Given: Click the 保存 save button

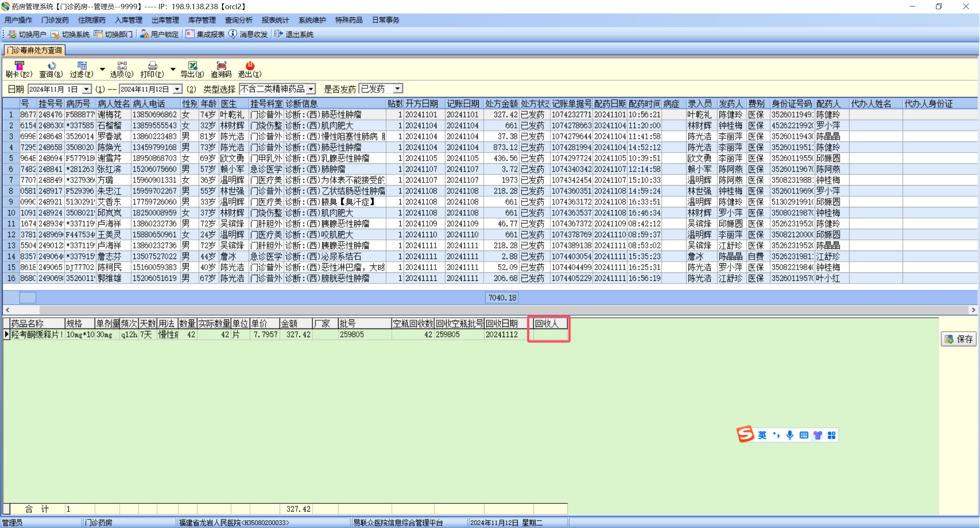Looking at the screenshot, I should [959, 339].
